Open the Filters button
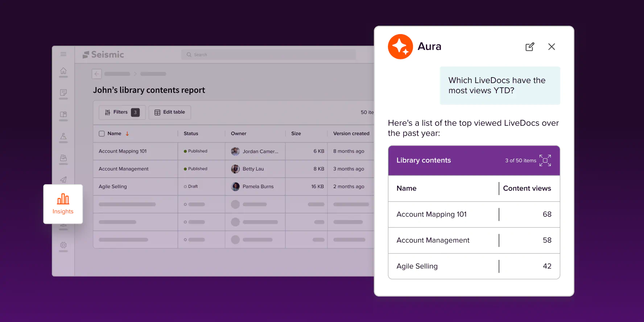 122,112
